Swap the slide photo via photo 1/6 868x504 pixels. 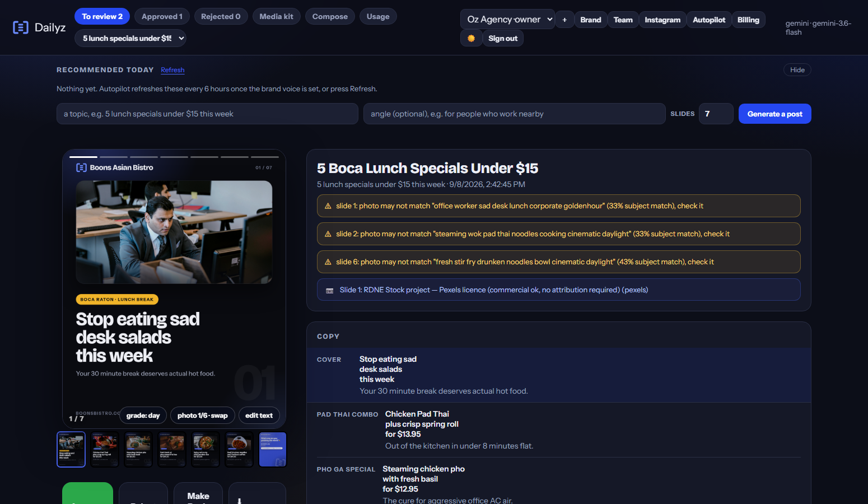tap(203, 416)
